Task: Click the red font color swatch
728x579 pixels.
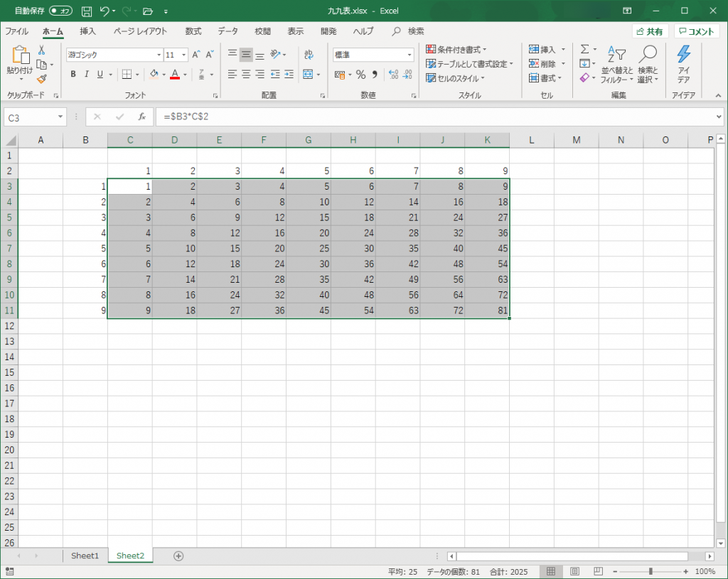Action: tap(174, 75)
